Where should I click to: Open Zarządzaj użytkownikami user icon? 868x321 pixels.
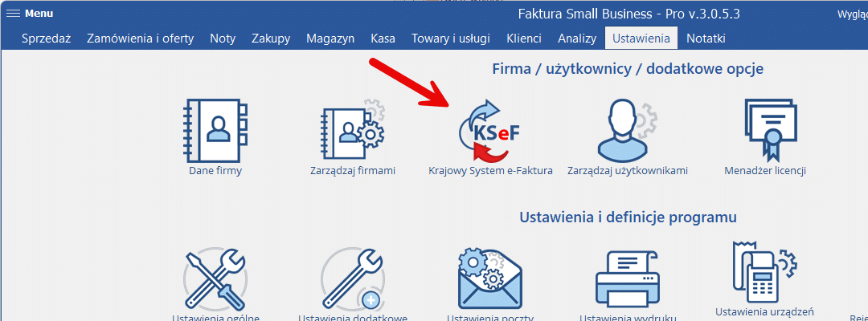click(627, 130)
